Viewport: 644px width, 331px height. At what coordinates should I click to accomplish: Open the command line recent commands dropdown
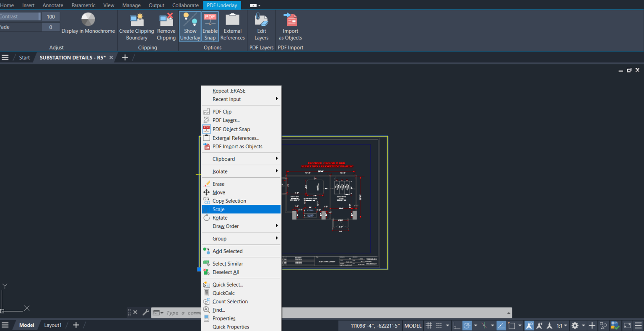pyautogui.click(x=158, y=313)
